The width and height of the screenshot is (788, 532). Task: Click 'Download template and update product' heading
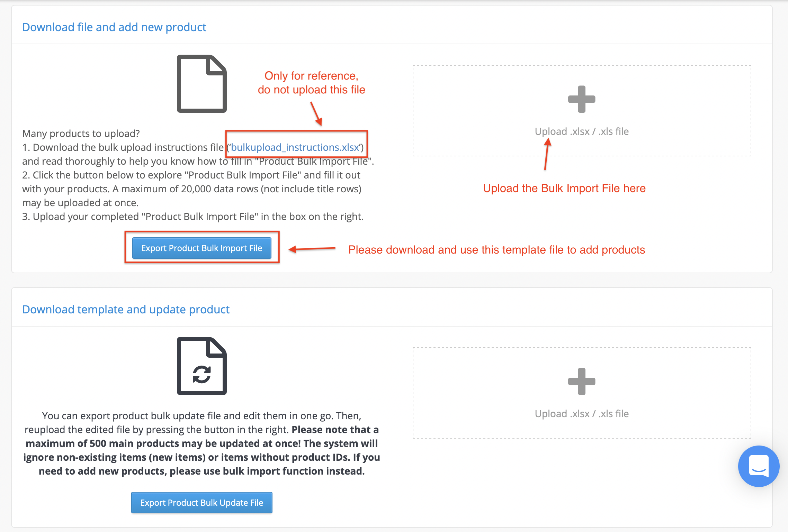coord(126,309)
